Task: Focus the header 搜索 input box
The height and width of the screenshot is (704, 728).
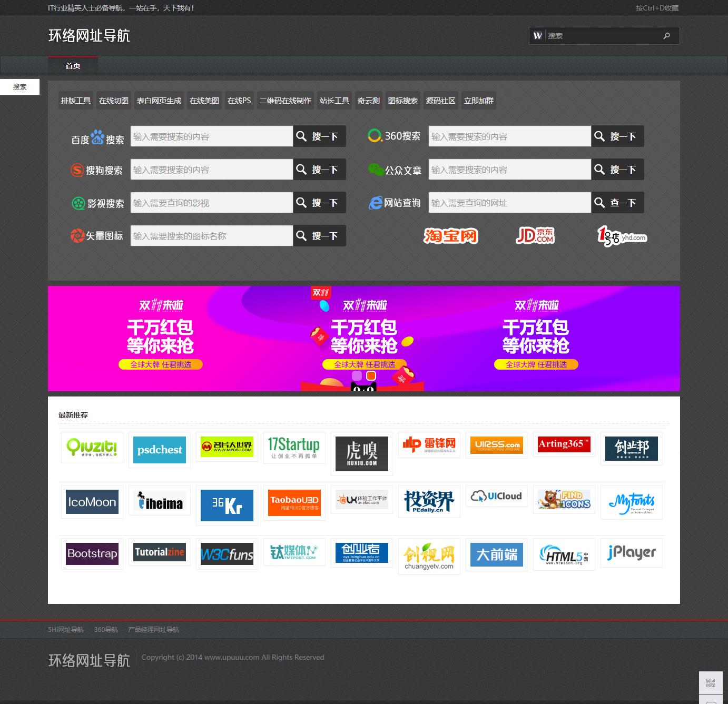Action: 603,36
